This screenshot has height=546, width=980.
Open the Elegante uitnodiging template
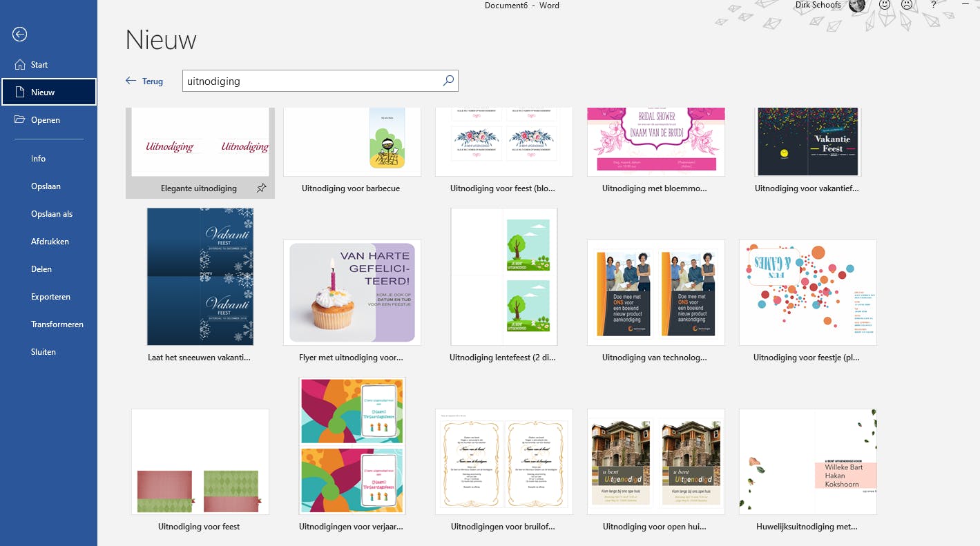point(200,153)
